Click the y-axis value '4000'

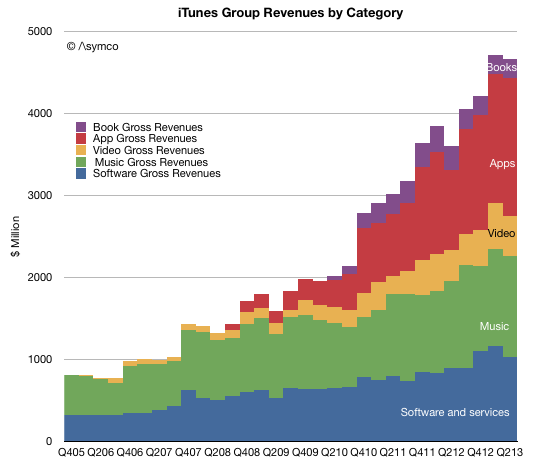[x=40, y=113]
